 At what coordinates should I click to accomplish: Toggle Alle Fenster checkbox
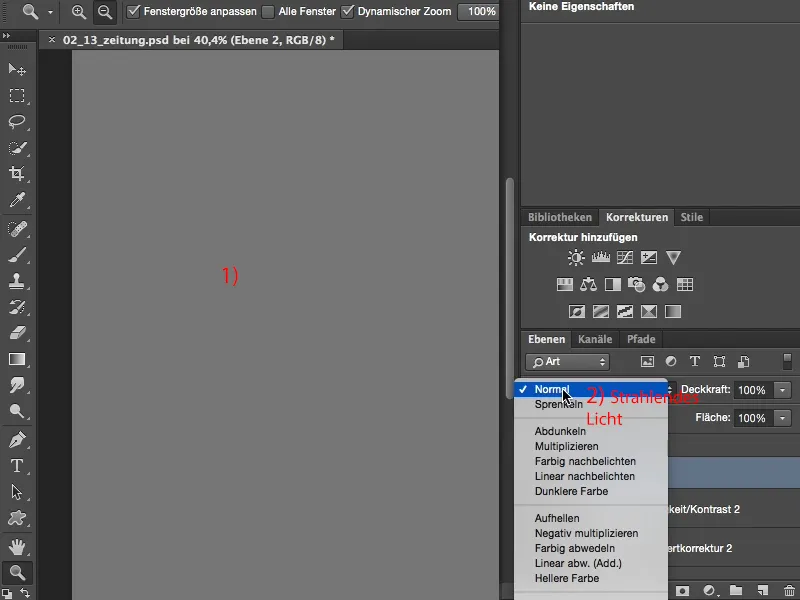click(267, 11)
